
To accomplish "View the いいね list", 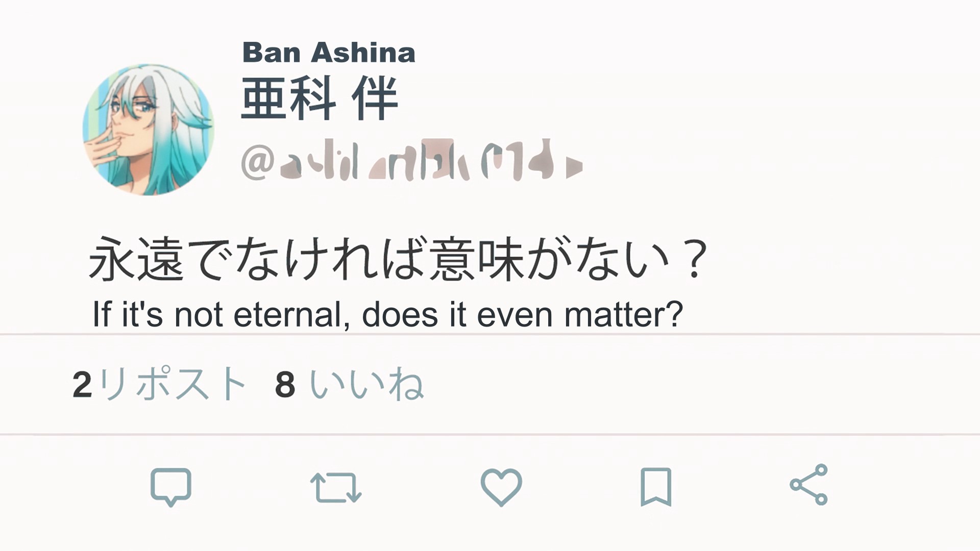I will pos(366,384).
